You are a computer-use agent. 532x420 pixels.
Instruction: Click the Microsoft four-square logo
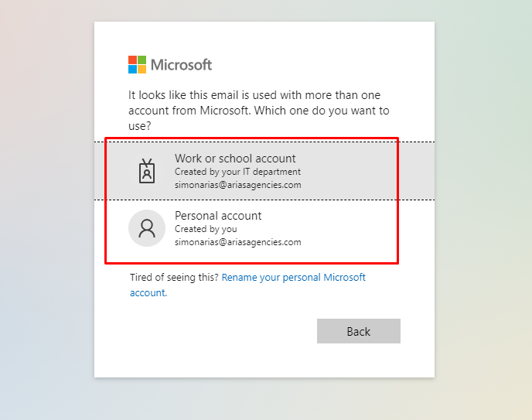137,64
